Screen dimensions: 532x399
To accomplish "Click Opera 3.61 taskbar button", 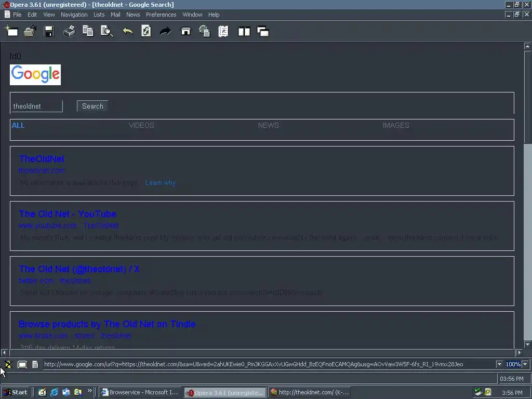I will tap(225, 392).
